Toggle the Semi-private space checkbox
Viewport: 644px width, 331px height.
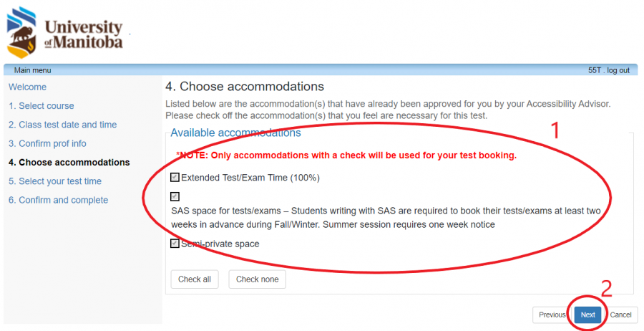pos(175,244)
